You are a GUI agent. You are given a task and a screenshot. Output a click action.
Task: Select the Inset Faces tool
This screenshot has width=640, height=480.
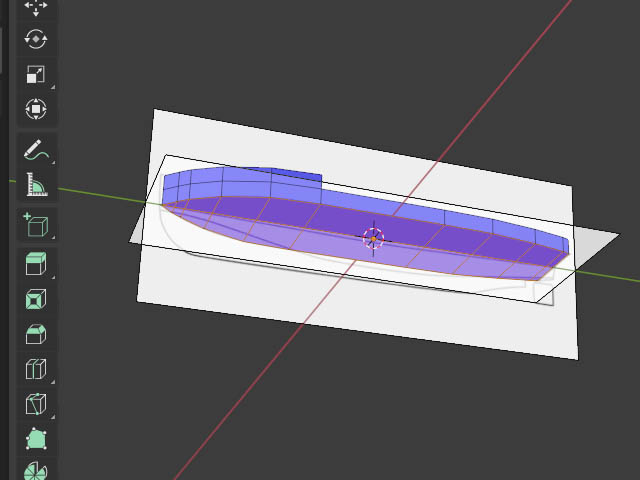[36, 299]
